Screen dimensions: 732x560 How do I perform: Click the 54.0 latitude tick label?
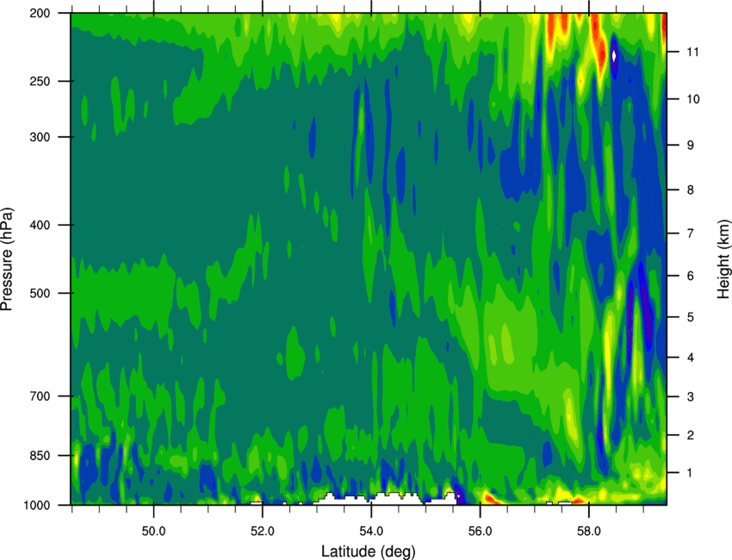pyautogui.click(x=371, y=532)
